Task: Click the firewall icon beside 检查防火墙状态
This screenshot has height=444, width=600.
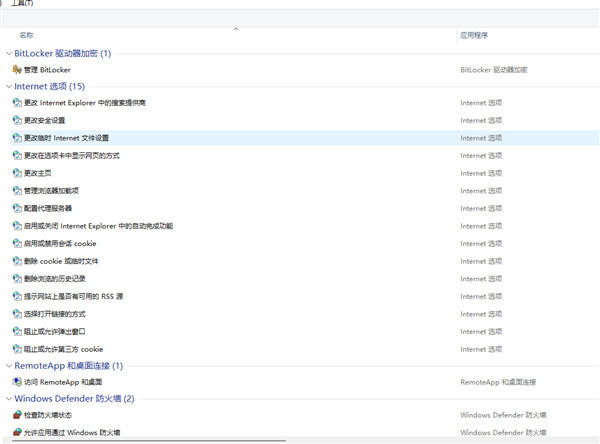Action: coord(17,415)
